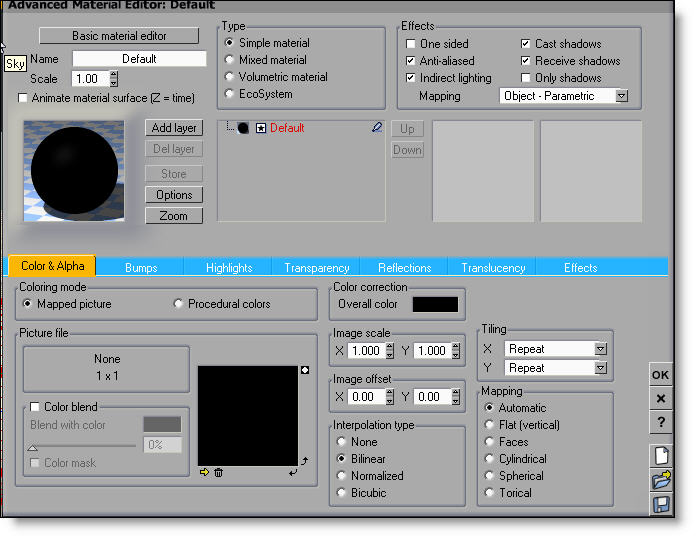
Task: Click the trash icon under picture preview
Action: (x=218, y=472)
